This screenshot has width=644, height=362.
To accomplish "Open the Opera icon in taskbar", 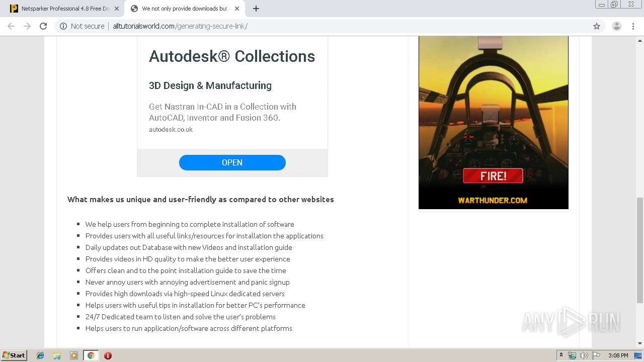I will point(108,355).
